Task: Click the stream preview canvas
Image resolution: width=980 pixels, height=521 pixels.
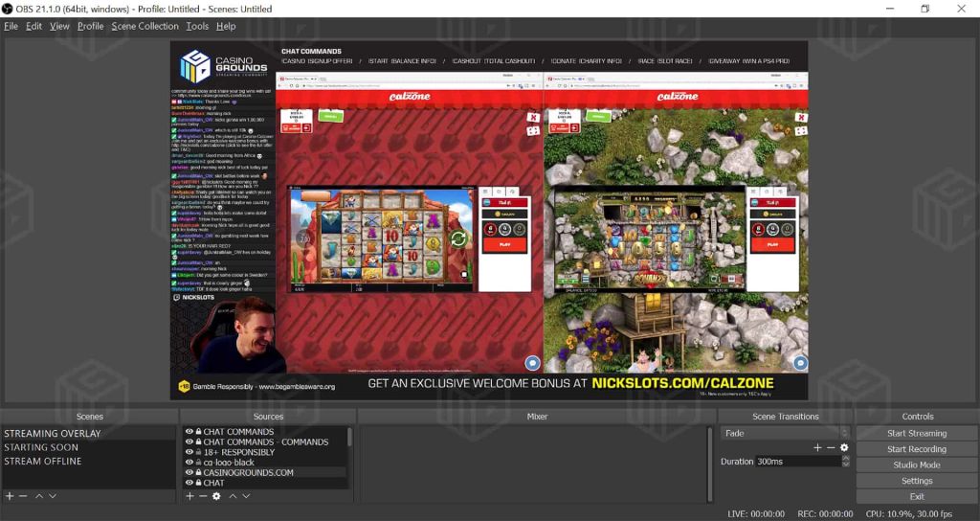Action: point(489,220)
